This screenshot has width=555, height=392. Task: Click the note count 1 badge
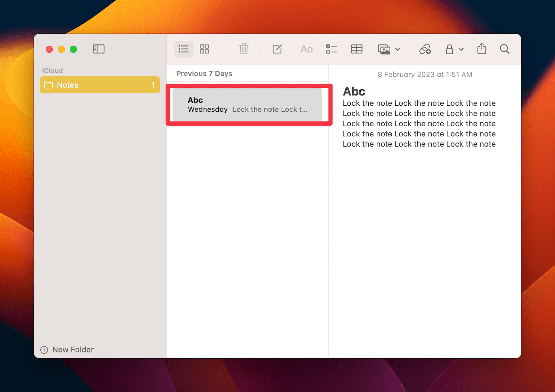point(153,85)
